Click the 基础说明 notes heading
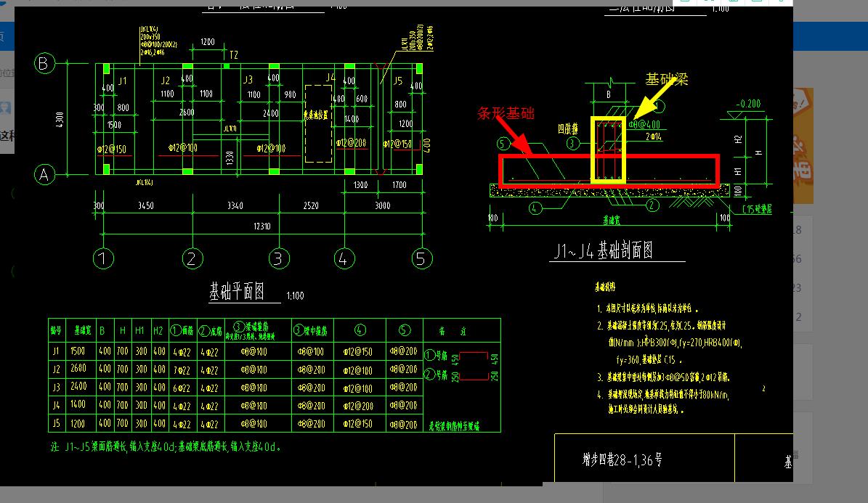Image resolution: width=868 pixels, height=503 pixels. point(605,287)
